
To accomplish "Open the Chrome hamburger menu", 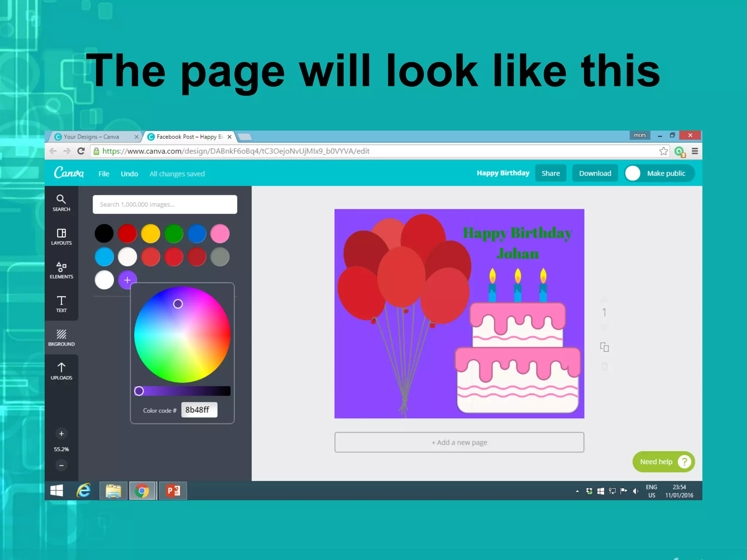I will (x=695, y=151).
